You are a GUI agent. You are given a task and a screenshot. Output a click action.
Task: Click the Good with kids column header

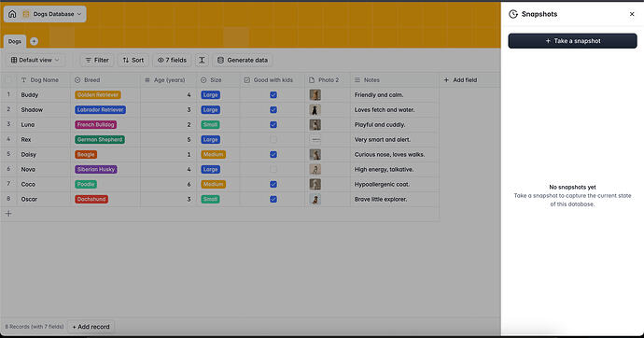(x=273, y=80)
